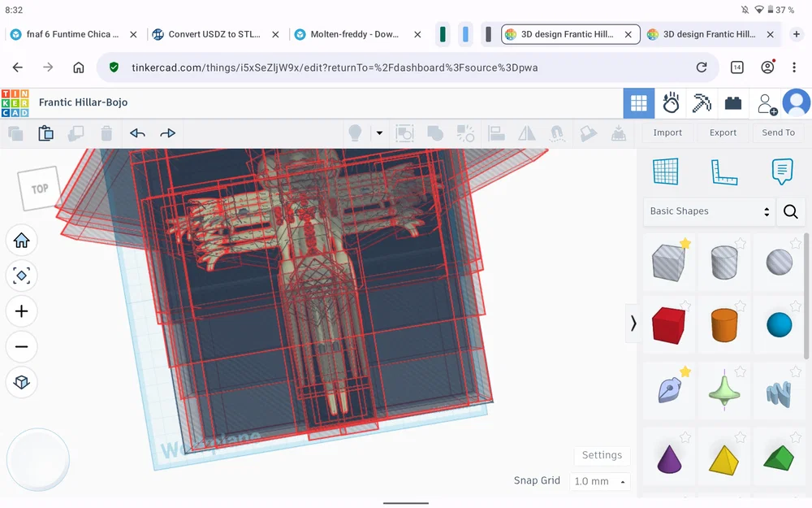Favorite the star on yellow Pyramid
The width and height of the screenshot is (812, 508).
741,437
